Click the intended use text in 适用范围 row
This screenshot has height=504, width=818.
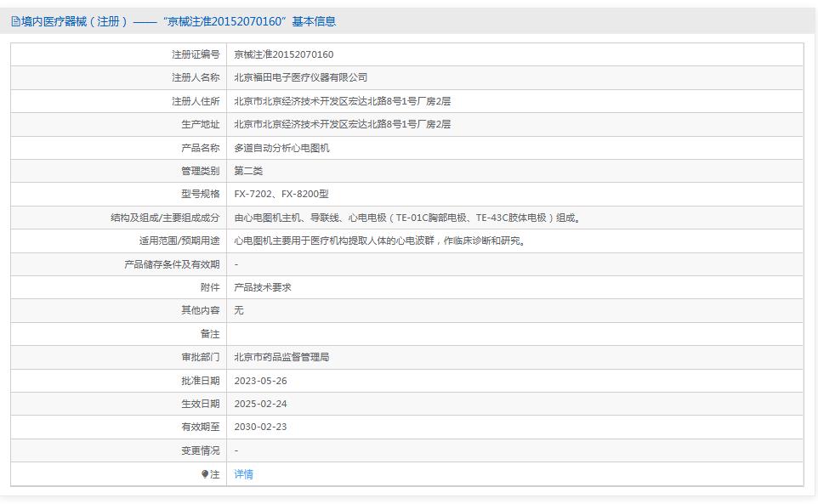tap(380, 241)
